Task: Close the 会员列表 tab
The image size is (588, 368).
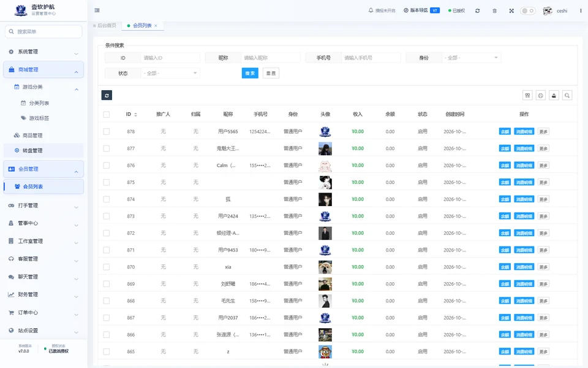Action: pyautogui.click(x=156, y=26)
